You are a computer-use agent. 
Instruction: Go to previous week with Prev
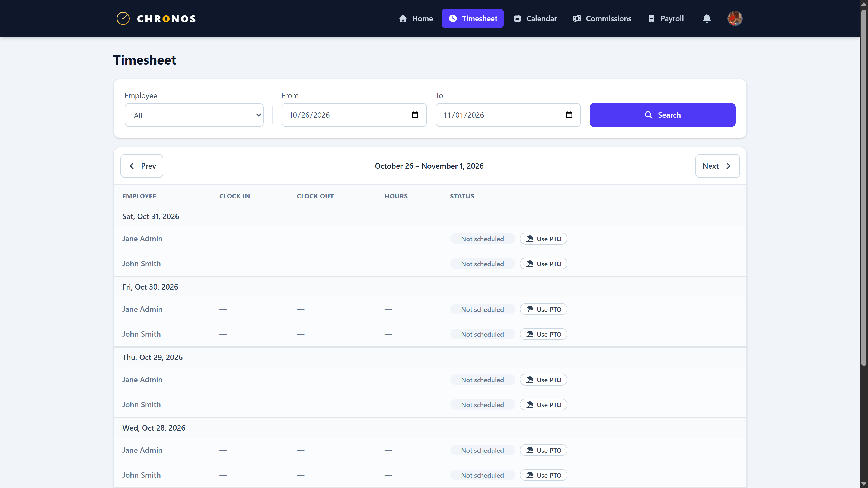click(x=142, y=166)
